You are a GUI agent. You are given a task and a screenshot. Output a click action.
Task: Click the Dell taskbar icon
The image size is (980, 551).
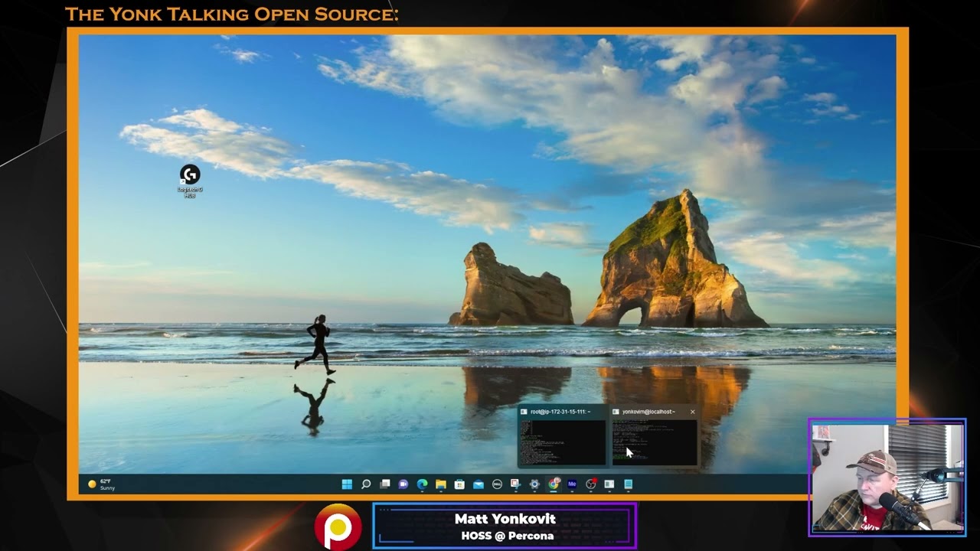point(497,484)
